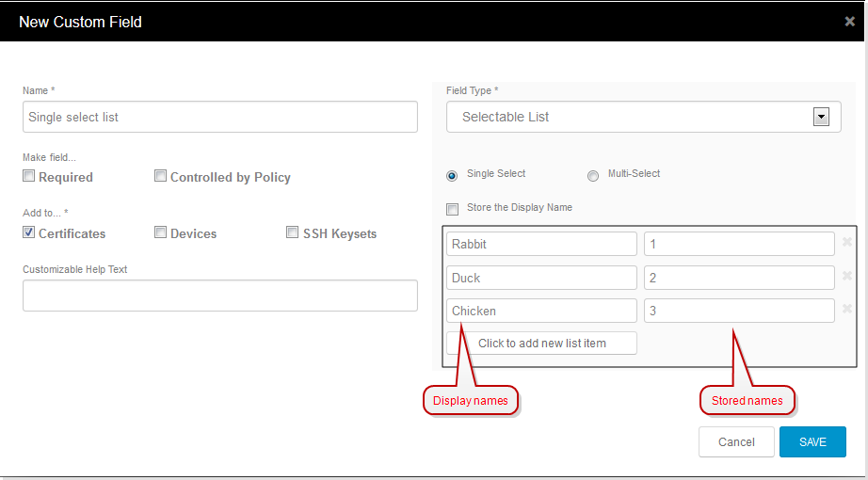The height and width of the screenshot is (480, 868).
Task: Click the Selectable List combo box
Action: pos(631,117)
